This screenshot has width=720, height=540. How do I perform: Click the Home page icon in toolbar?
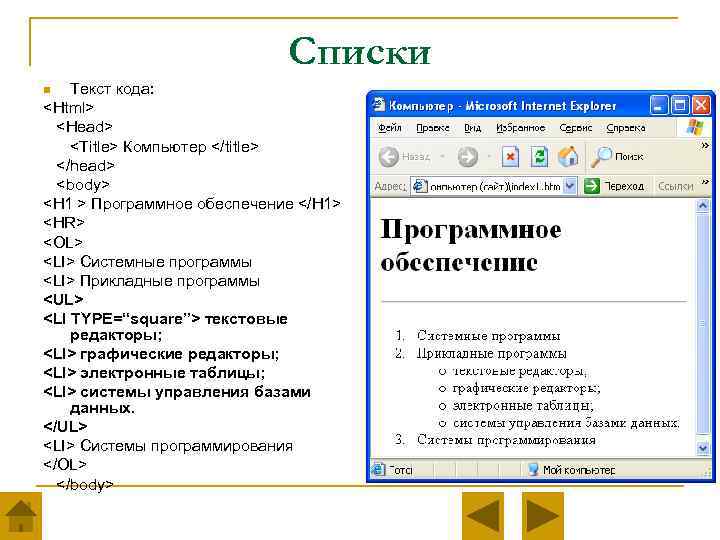click(x=568, y=157)
